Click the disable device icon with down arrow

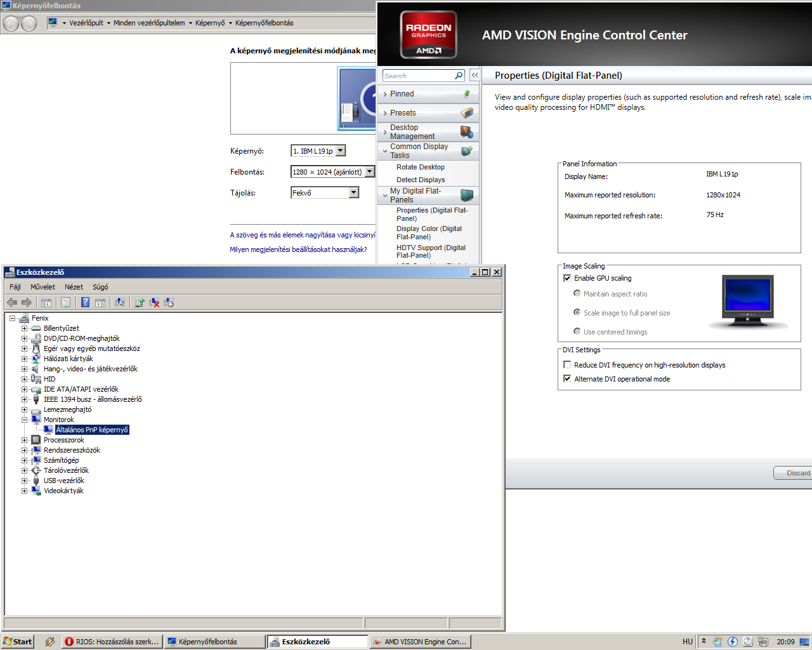pyautogui.click(x=169, y=303)
